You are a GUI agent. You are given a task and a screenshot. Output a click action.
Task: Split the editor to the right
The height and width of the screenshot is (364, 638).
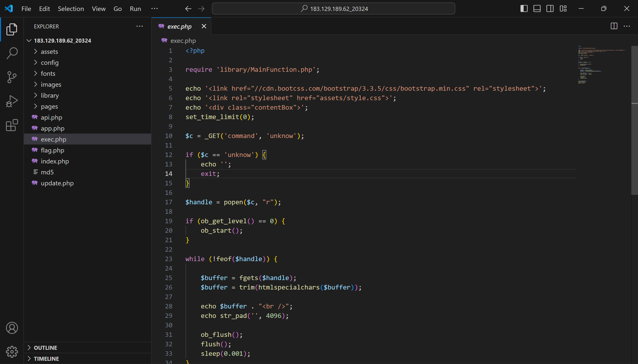click(x=614, y=26)
